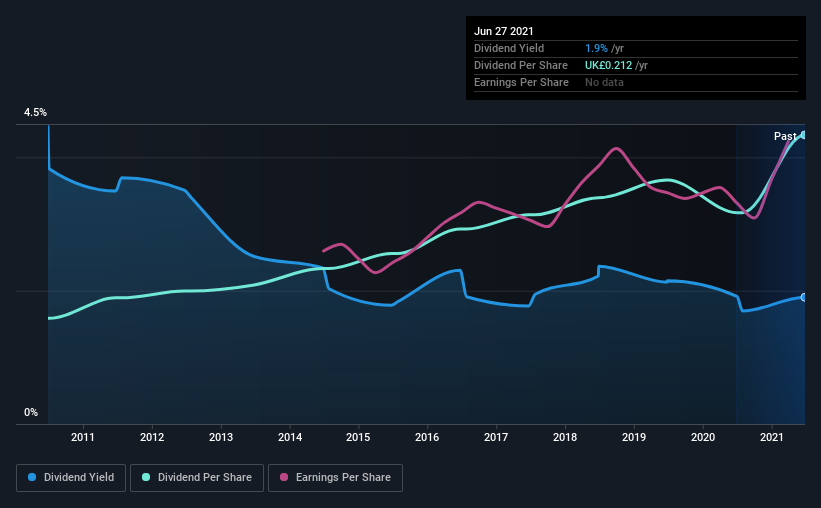
Task: Select the 2018 label on the x-axis
Action: click(565, 437)
